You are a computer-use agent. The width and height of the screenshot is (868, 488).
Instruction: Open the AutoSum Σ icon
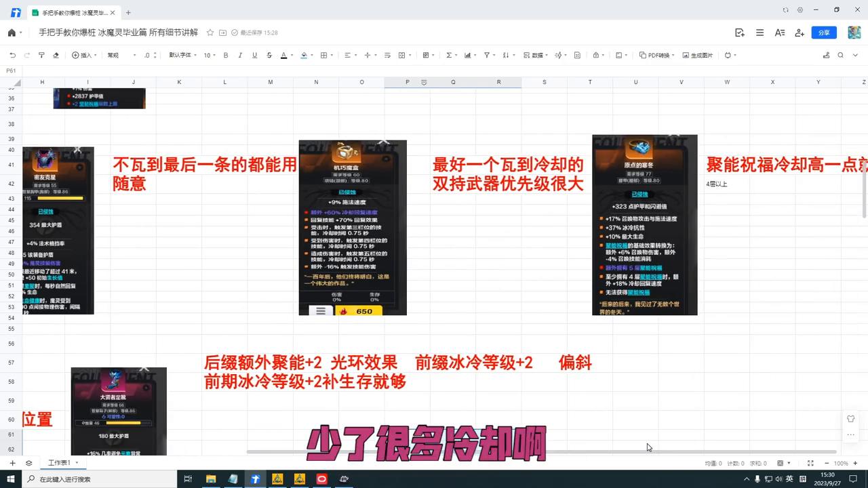click(450, 55)
